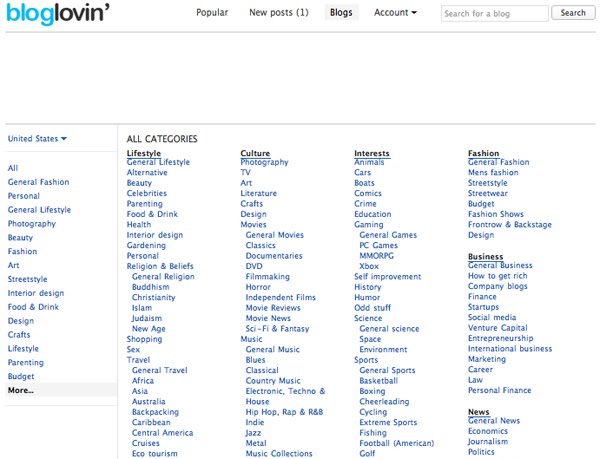Open Religion & Beliefs category

[160, 266]
